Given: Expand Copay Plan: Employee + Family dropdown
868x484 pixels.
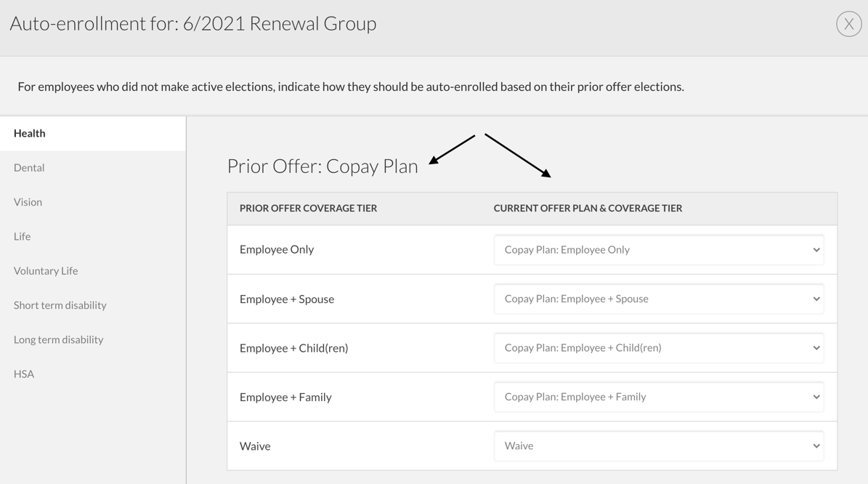Looking at the screenshot, I should click(x=659, y=397).
